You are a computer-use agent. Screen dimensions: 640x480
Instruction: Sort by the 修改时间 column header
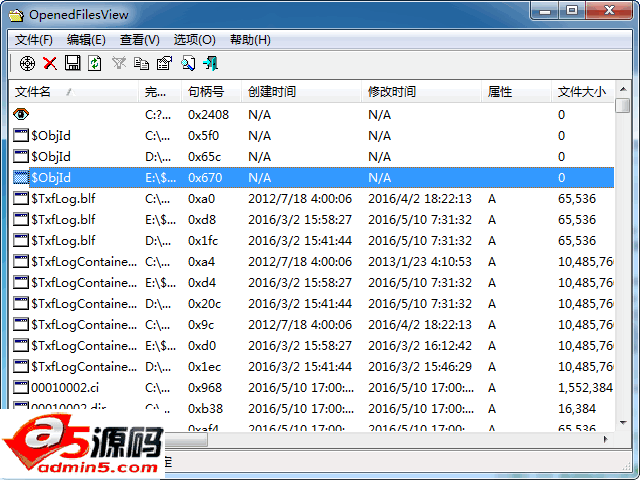click(421, 92)
